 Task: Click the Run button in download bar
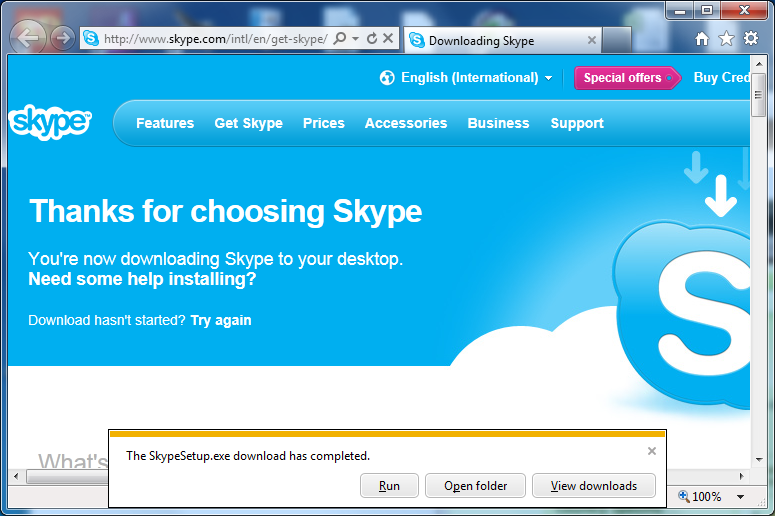[x=389, y=486]
